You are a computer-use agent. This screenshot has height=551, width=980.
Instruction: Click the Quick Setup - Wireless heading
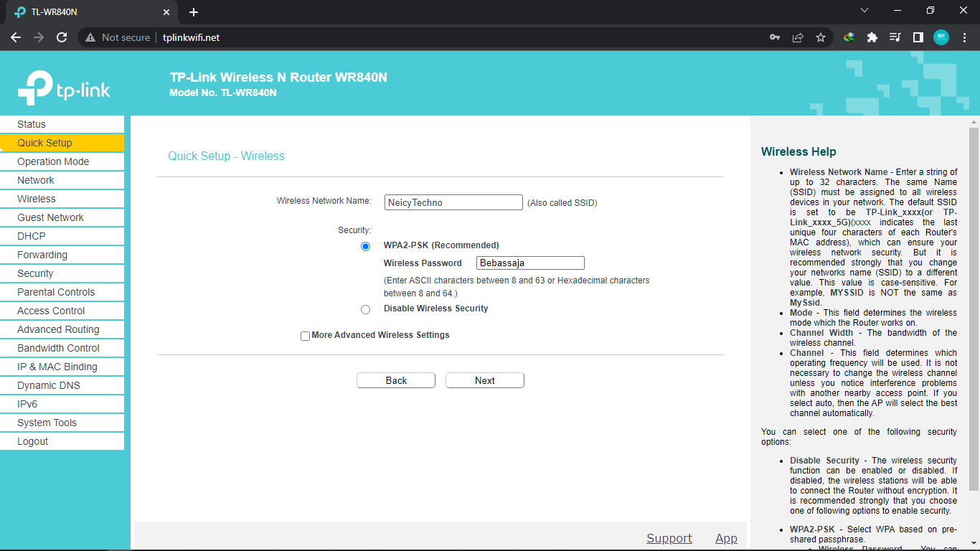click(x=226, y=156)
